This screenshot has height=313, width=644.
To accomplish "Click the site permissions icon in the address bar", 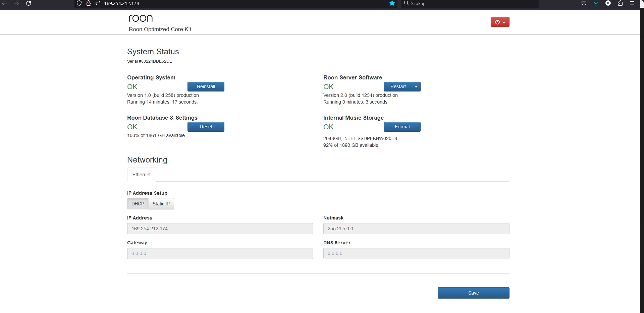I will point(98,3).
